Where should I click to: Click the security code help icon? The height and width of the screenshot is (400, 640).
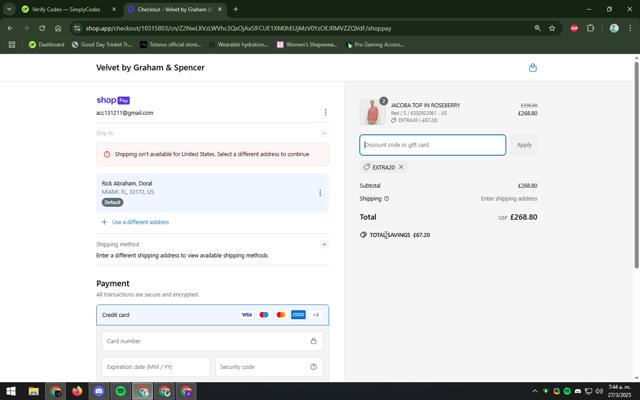pos(313,367)
